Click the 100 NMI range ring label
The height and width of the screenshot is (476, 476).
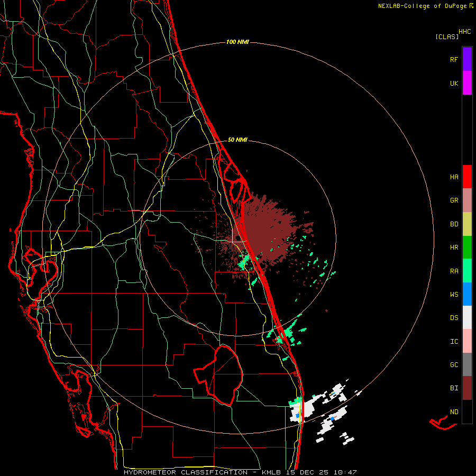point(237,42)
